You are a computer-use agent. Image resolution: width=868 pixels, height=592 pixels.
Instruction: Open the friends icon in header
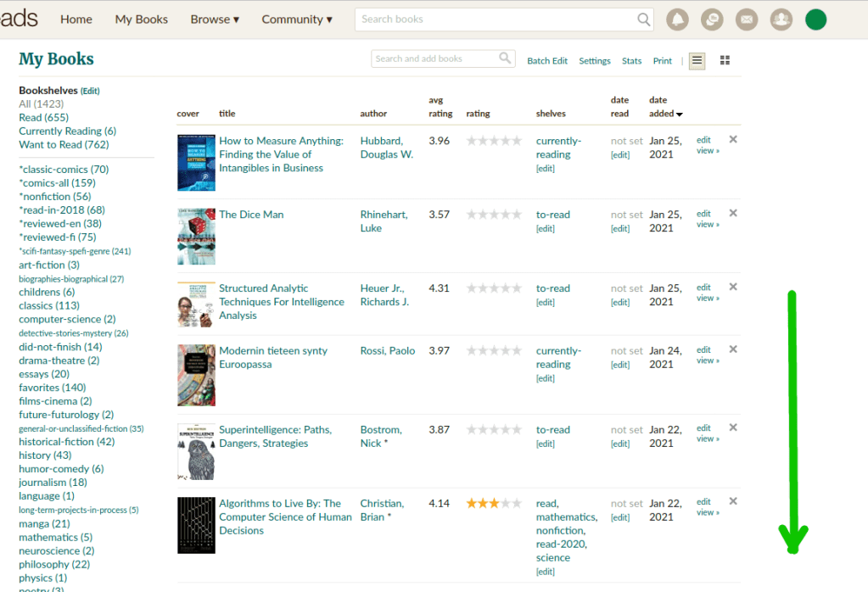(x=781, y=20)
